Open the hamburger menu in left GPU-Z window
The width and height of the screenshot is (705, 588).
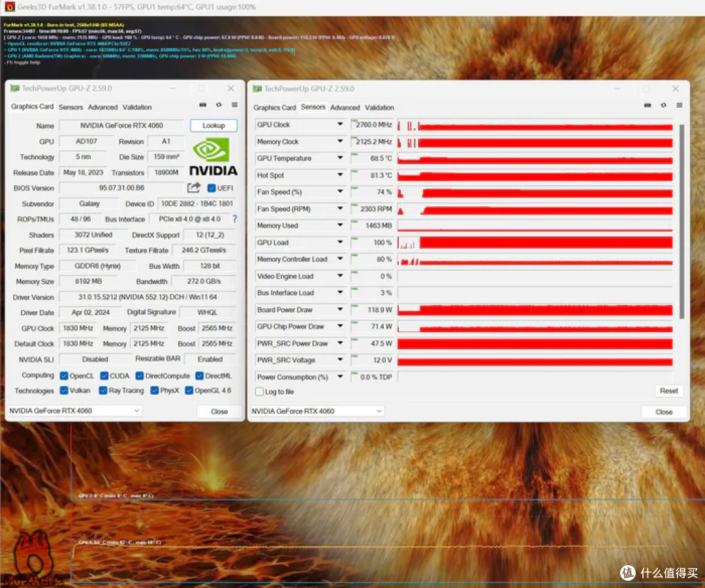tap(235, 104)
